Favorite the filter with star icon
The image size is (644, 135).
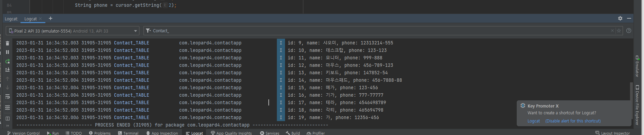[x=619, y=31]
